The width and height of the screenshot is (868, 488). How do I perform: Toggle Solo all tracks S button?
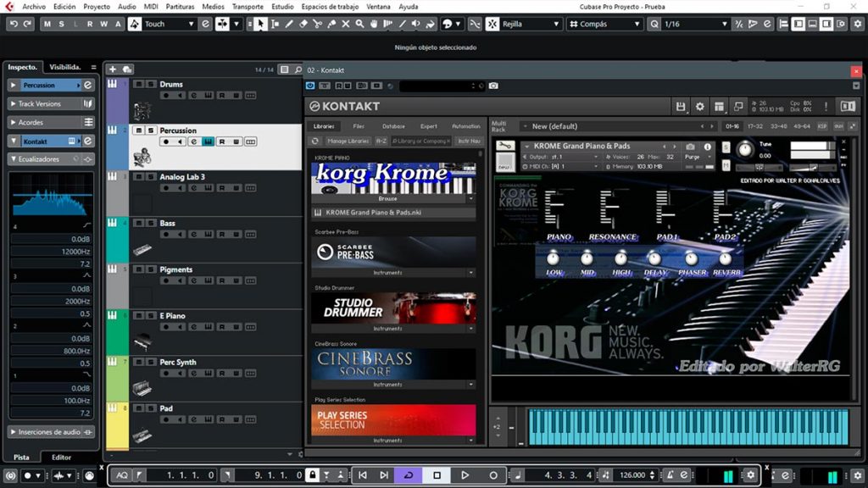pyautogui.click(x=61, y=24)
